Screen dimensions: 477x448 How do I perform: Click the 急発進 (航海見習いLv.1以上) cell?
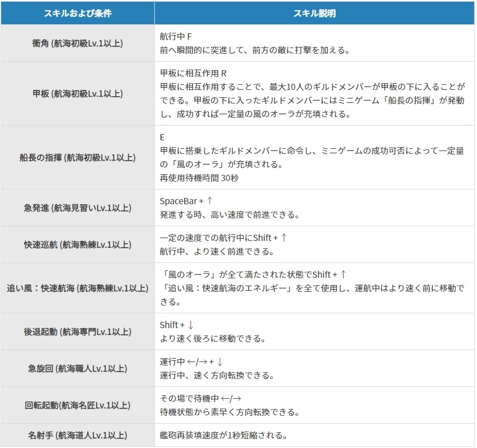click(x=77, y=208)
